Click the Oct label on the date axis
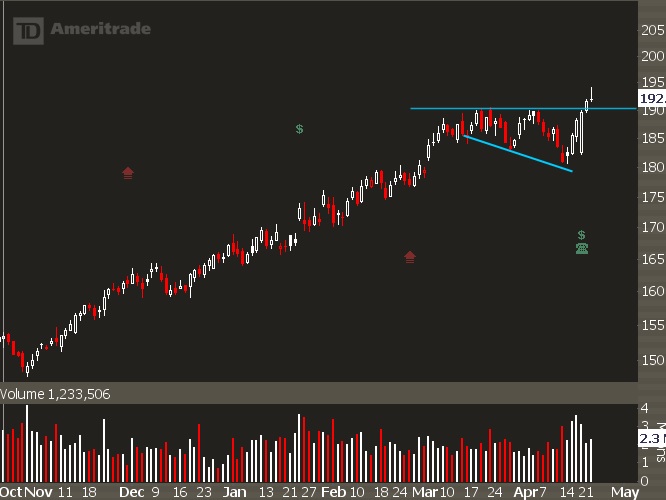The width and height of the screenshot is (666, 500). [12, 493]
